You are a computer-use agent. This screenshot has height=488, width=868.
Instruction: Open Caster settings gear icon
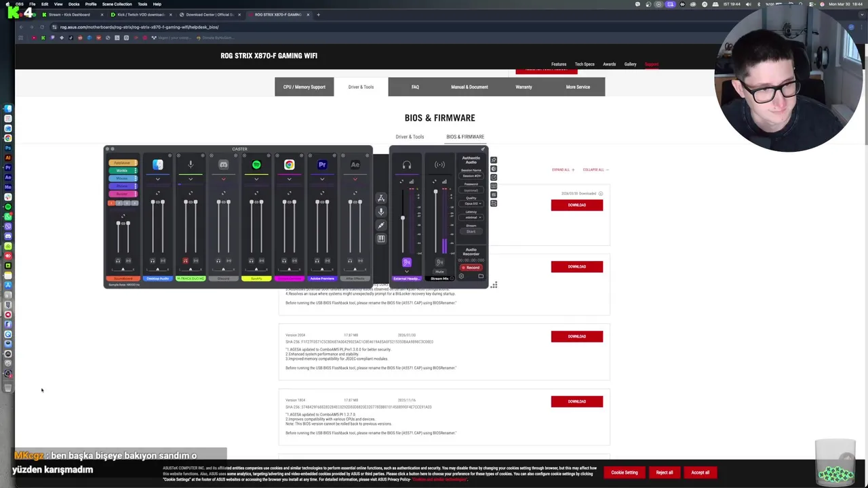click(x=461, y=276)
